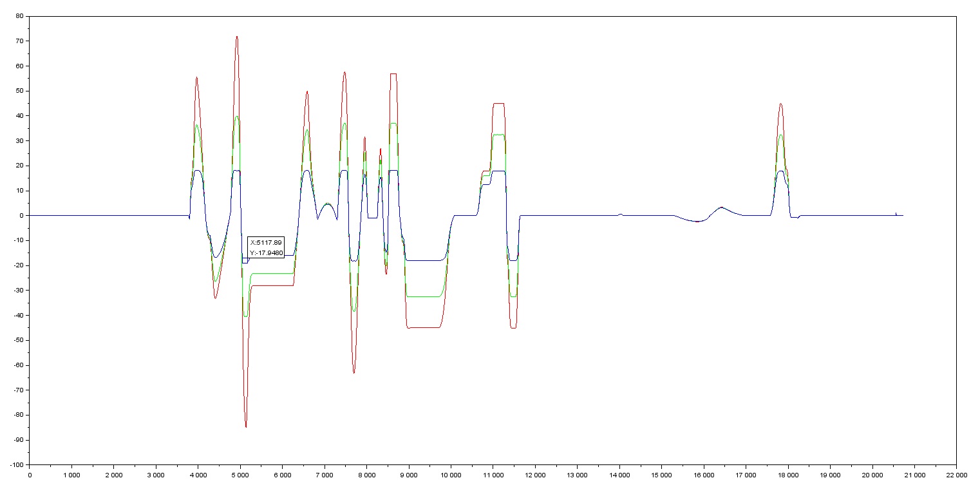Click the x-axis tick label 12 000
The height and width of the screenshot is (487, 980).
[535, 474]
